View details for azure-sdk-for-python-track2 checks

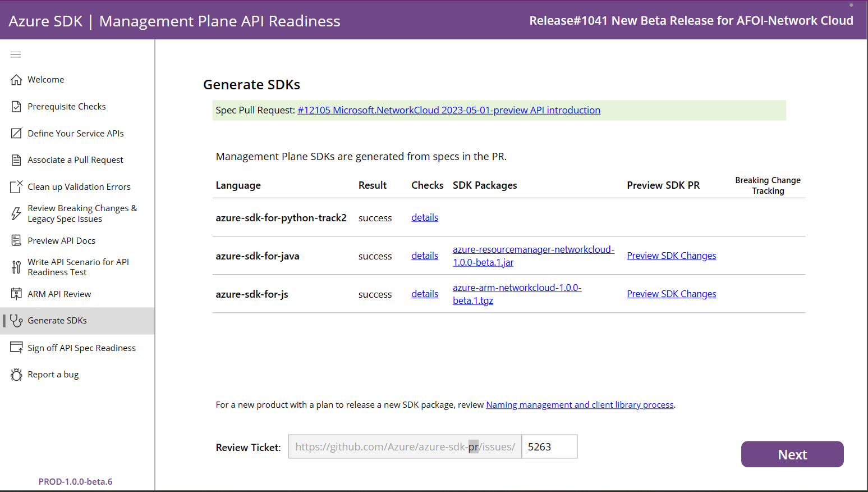tap(425, 217)
